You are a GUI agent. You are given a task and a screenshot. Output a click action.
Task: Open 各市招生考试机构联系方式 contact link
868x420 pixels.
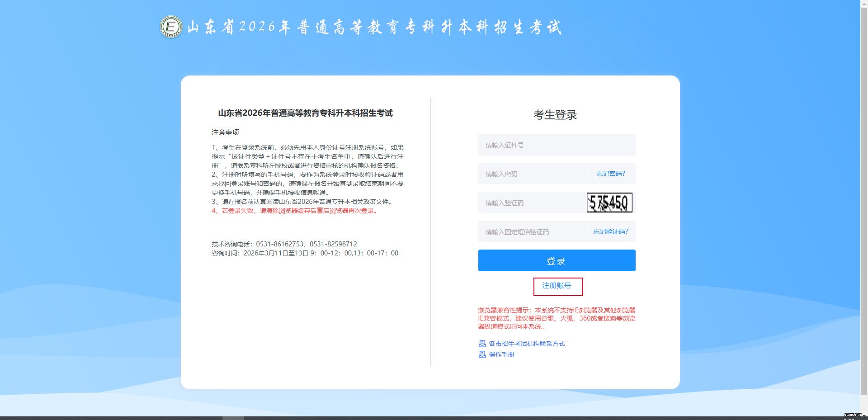[x=527, y=344]
